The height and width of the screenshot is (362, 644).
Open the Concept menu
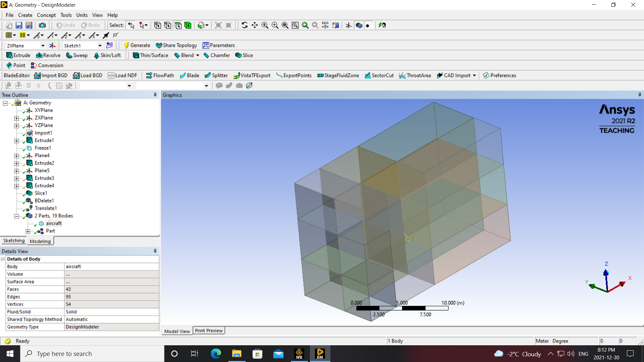[46, 15]
